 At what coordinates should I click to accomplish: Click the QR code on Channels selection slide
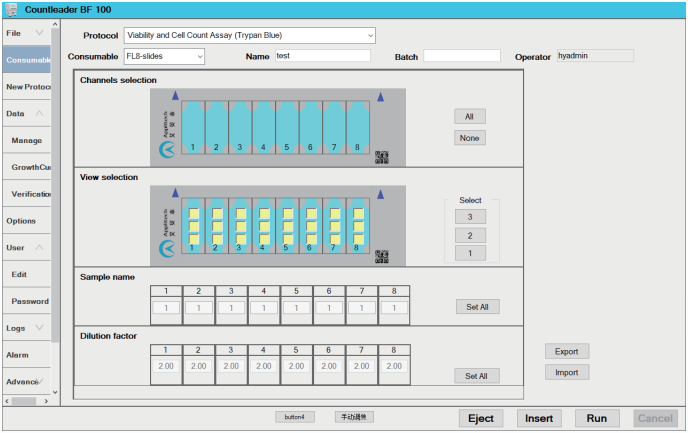(382, 157)
